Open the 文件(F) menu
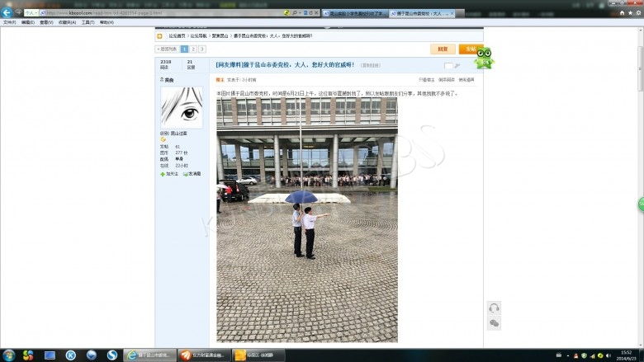 [9, 22]
